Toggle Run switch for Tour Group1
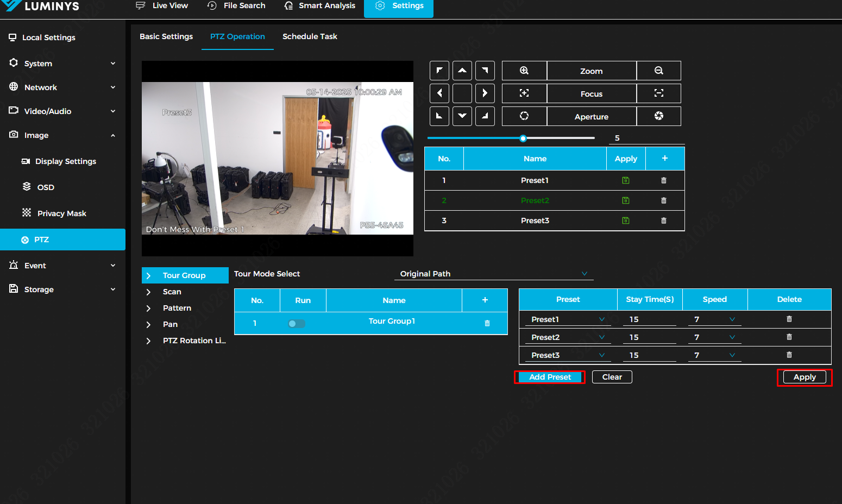This screenshot has width=842, height=504. (297, 324)
